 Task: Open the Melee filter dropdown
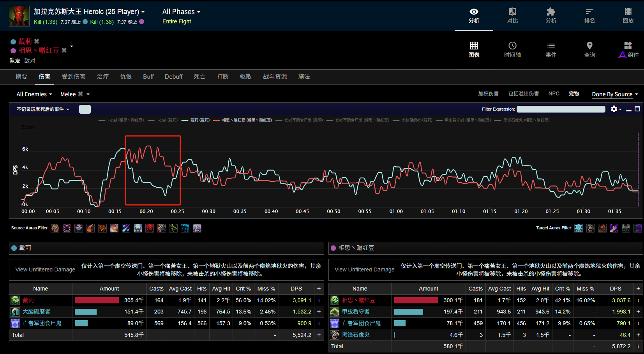click(74, 94)
